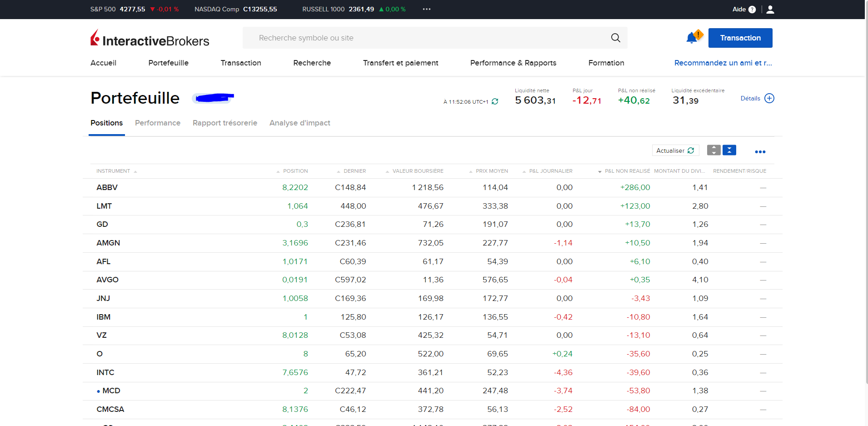This screenshot has width=868, height=426.
Task: Click the NASDAQ Comp ticker
Action: [x=235, y=9]
